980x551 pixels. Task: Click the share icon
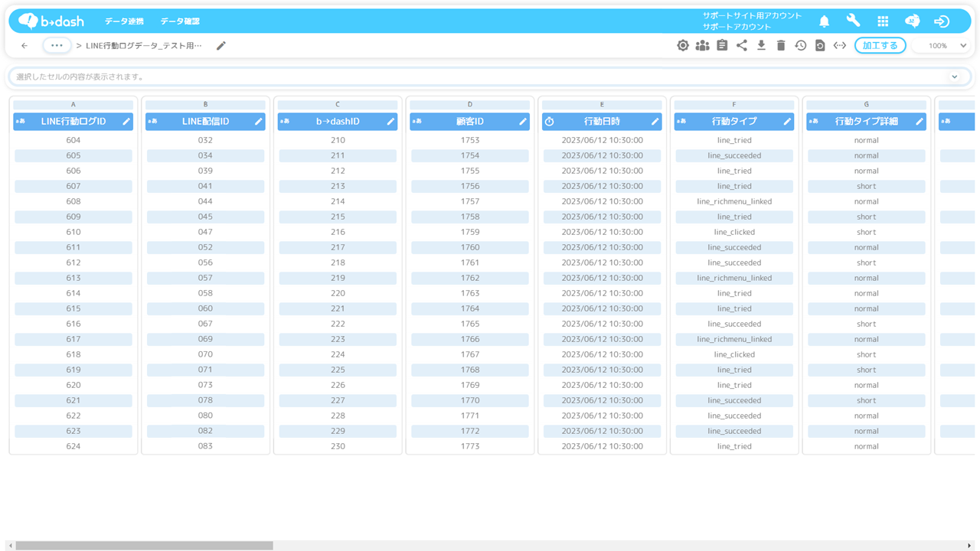[x=741, y=46]
